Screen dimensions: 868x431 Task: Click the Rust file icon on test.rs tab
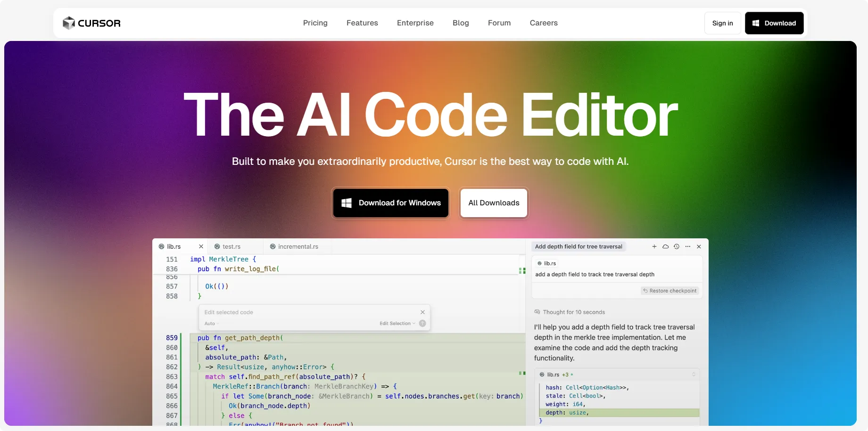coord(217,246)
